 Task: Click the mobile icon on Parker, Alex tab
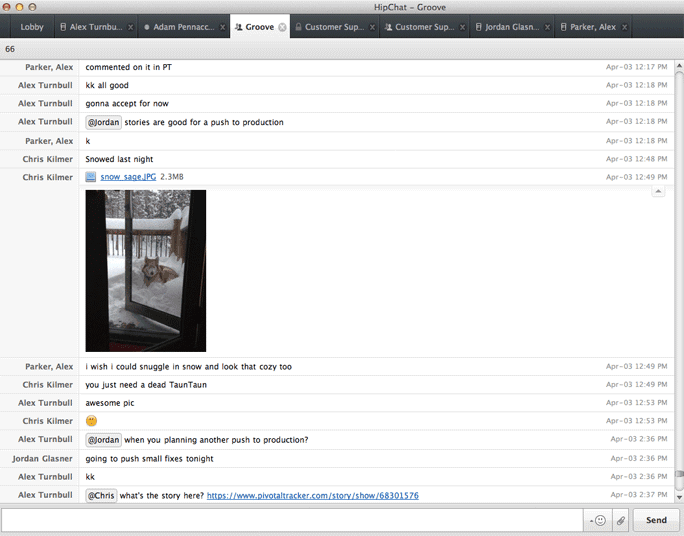coord(564,27)
